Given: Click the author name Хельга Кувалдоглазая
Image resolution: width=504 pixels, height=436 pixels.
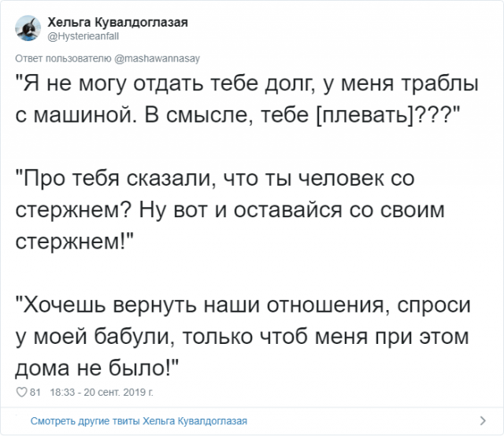Looking at the screenshot, I should click(x=117, y=20).
